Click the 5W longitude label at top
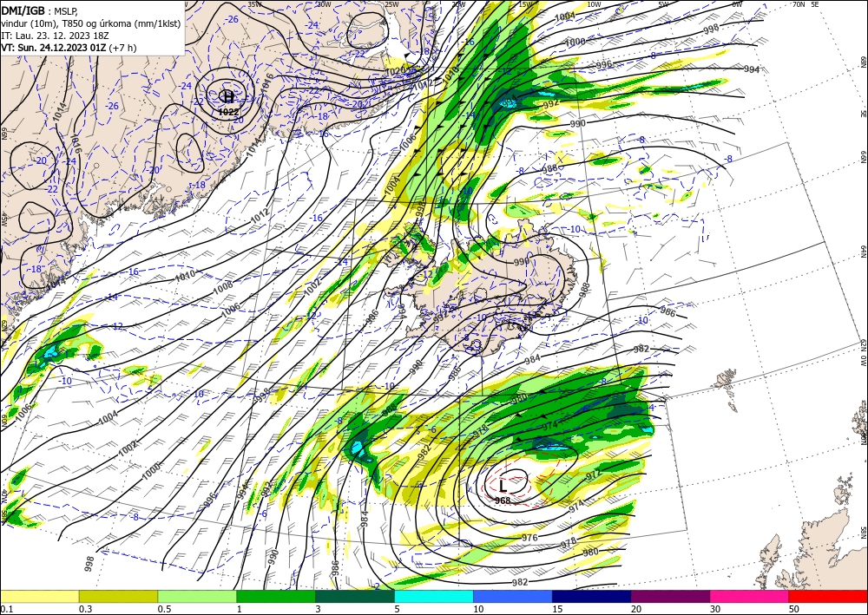 (x=665, y=3)
